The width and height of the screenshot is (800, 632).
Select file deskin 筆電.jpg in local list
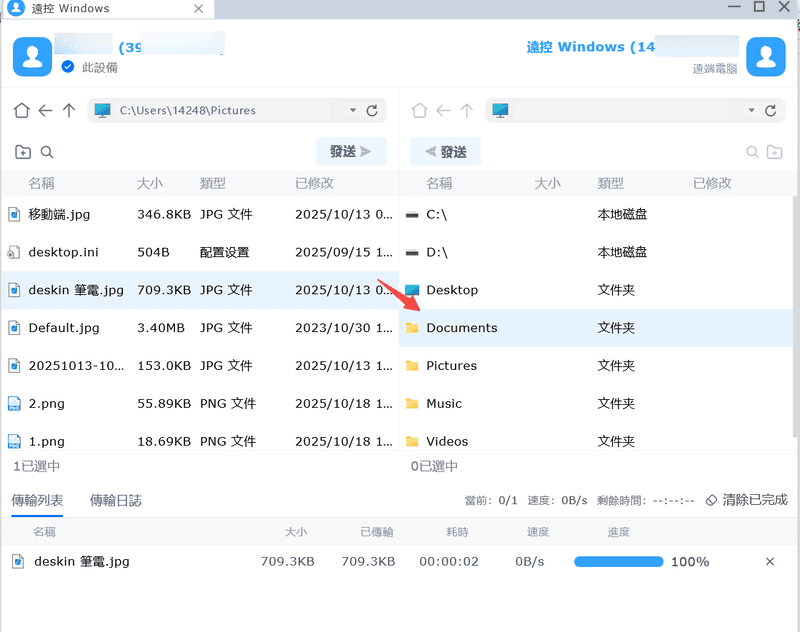(x=200, y=290)
